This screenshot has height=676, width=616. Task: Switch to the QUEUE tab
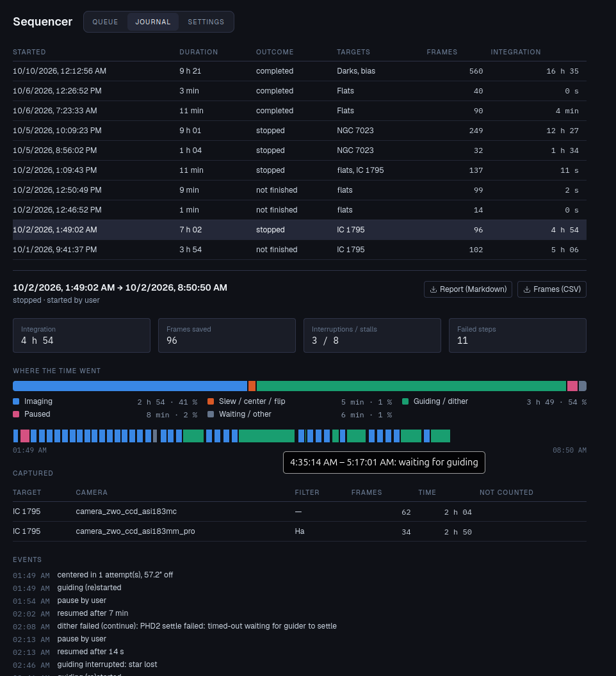[105, 22]
